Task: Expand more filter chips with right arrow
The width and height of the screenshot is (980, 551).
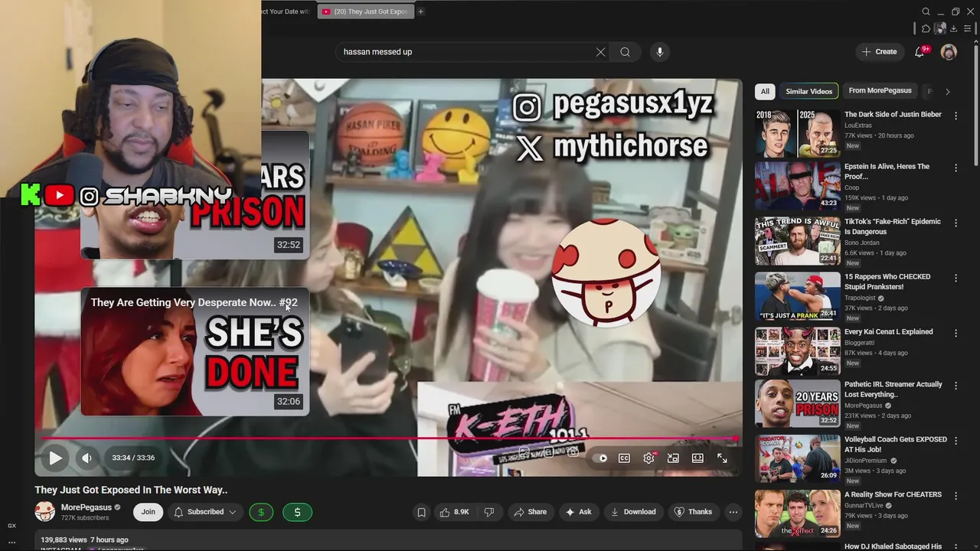Action: click(947, 91)
